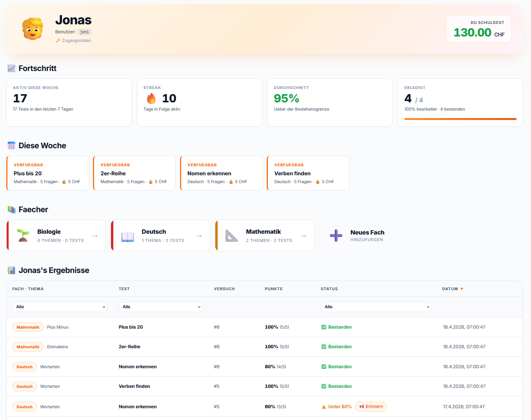Add a new subject via plus icon
The image size is (531, 420).
(x=336, y=235)
